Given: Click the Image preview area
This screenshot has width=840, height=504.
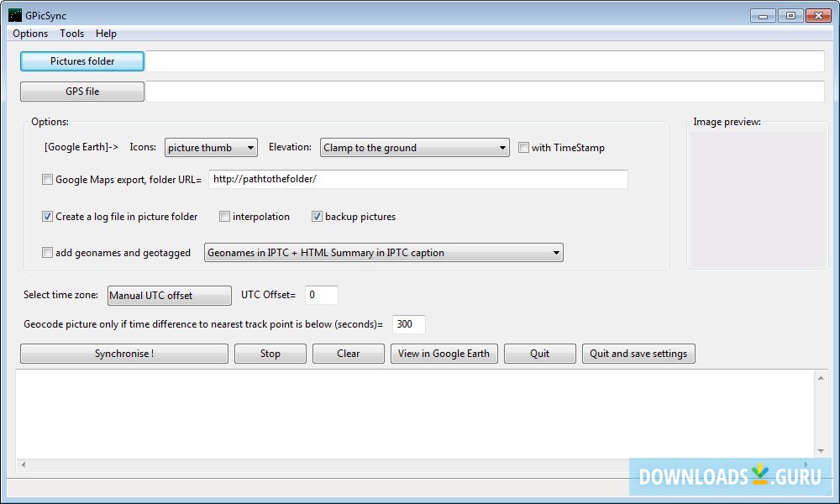Looking at the screenshot, I should point(758,199).
